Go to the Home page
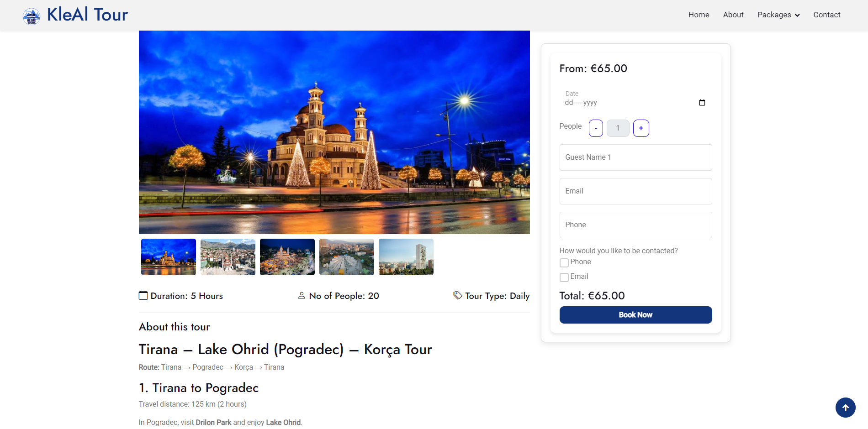This screenshot has height=429, width=868. click(699, 15)
